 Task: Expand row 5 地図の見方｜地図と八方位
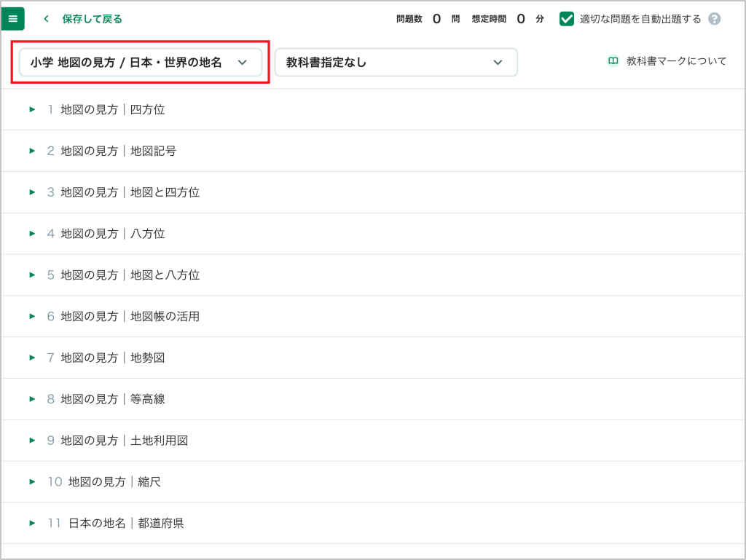(x=32, y=275)
